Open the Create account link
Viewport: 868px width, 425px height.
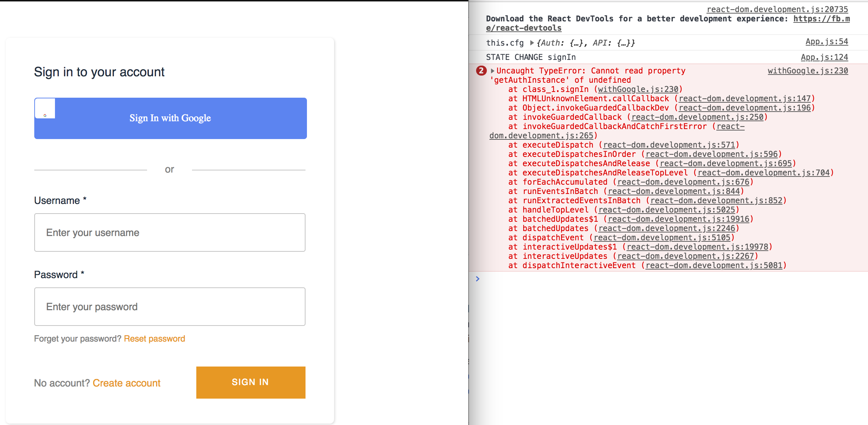click(x=126, y=383)
